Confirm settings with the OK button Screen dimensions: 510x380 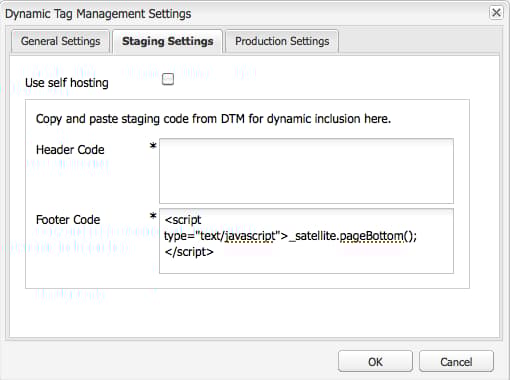click(x=375, y=362)
